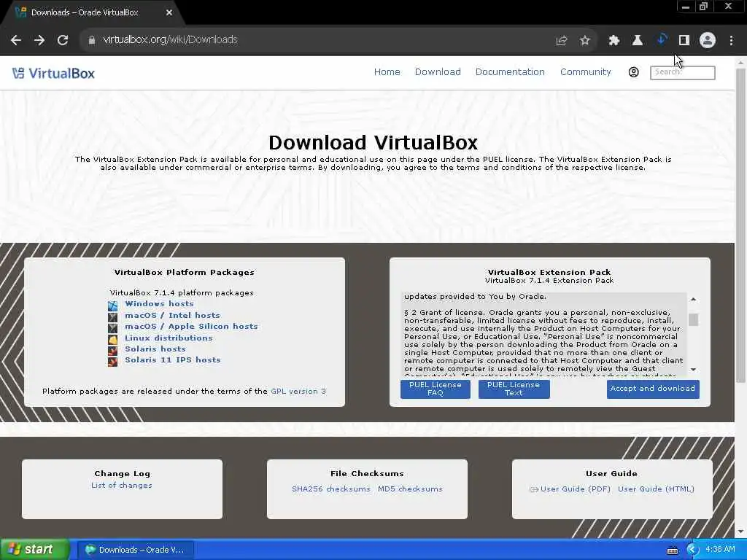Click Accept and download button

(653, 389)
